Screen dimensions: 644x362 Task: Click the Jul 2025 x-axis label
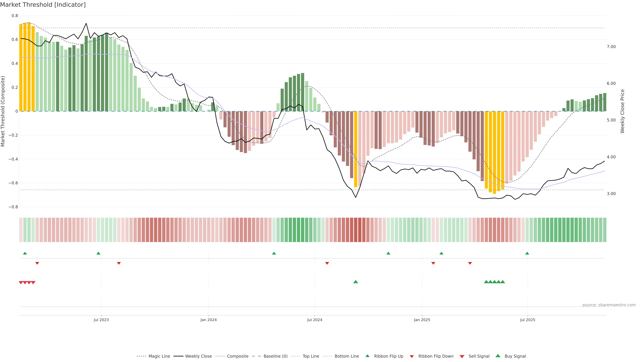pos(527,320)
